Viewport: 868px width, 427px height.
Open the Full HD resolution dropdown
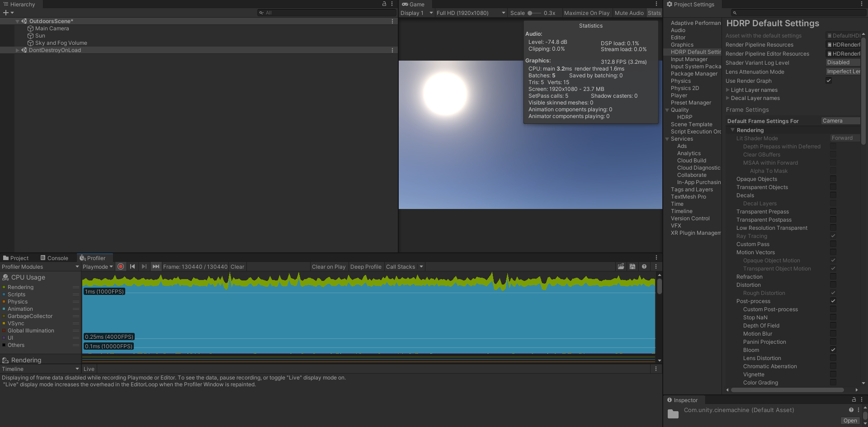click(470, 13)
